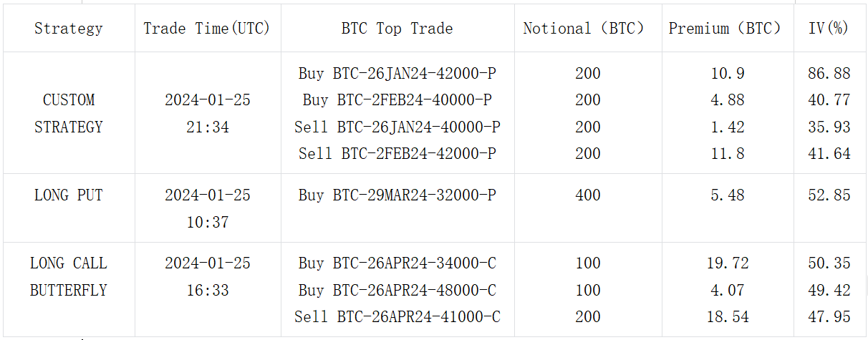The height and width of the screenshot is (340, 868).
Task: Click the LONG CALL BUTTERFLY cell
Action: pos(69,276)
